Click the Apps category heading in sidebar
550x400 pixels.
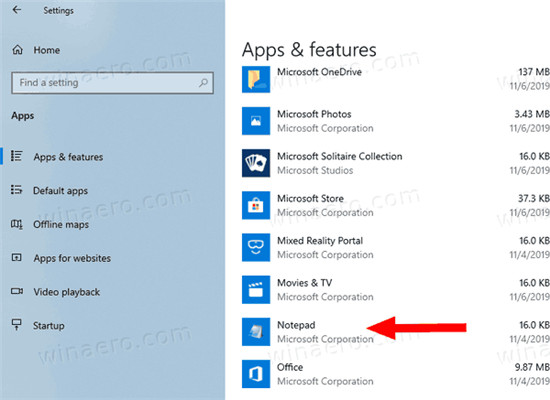click(x=22, y=116)
